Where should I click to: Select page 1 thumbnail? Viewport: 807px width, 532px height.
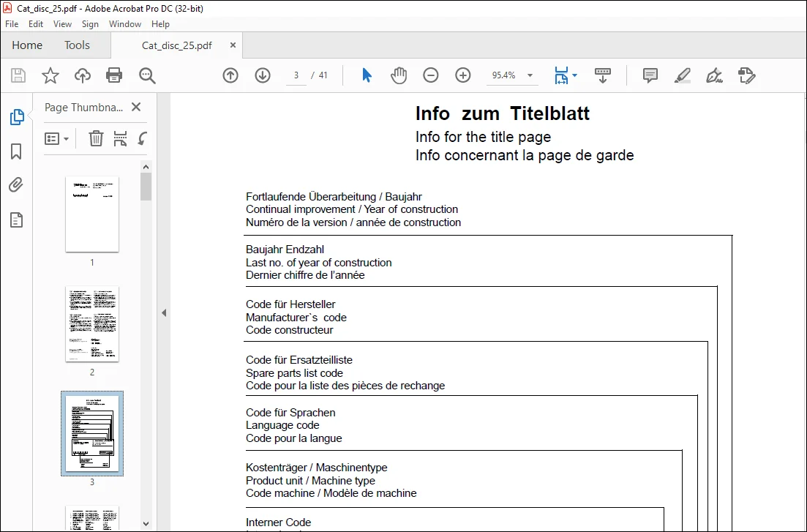[x=92, y=214]
